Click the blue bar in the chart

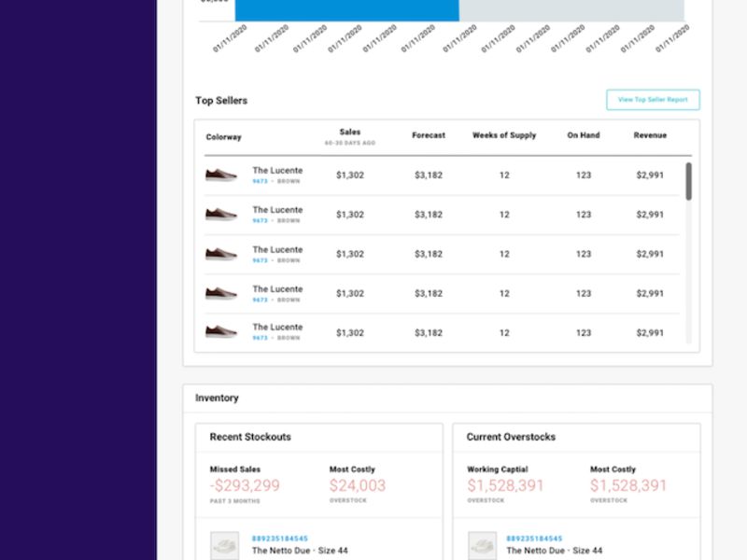346,10
